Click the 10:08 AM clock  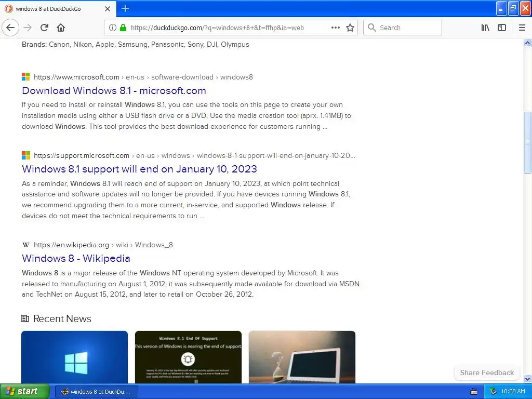pos(513,392)
